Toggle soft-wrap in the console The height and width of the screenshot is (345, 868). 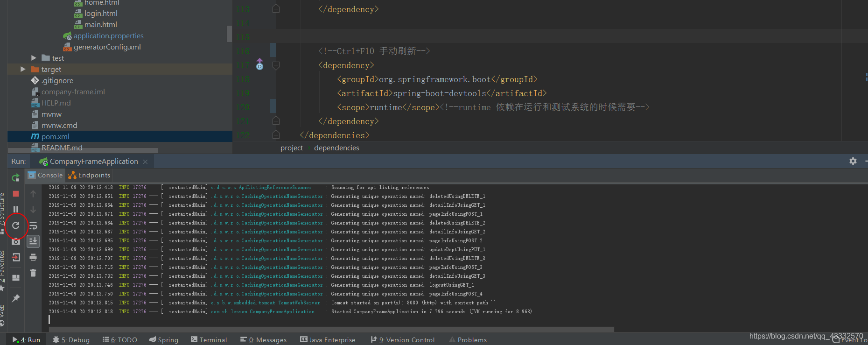pyautogui.click(x=33, y=225)
